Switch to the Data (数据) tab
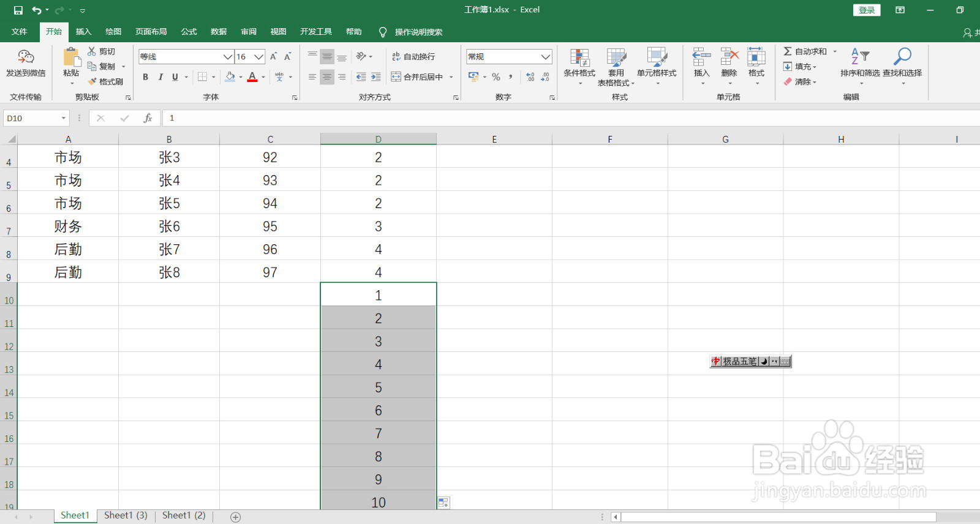Viewport: 980px width, 524px height. coord(219,32)
